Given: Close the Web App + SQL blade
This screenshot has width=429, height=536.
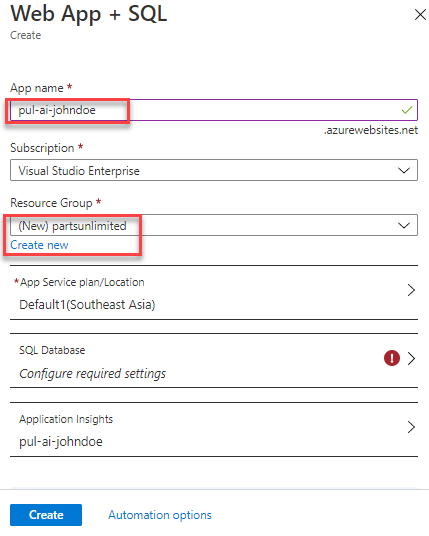Looking at the screenshot, I should coord(420,15).
